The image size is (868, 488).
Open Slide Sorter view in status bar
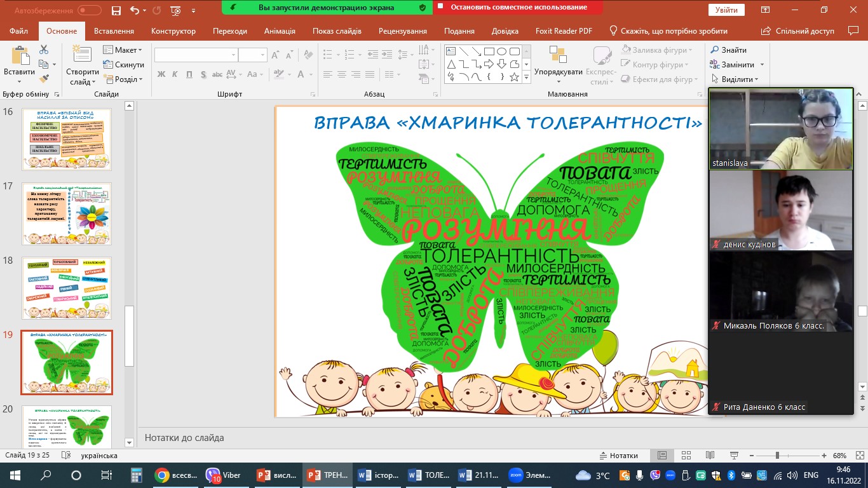(686, 456)
